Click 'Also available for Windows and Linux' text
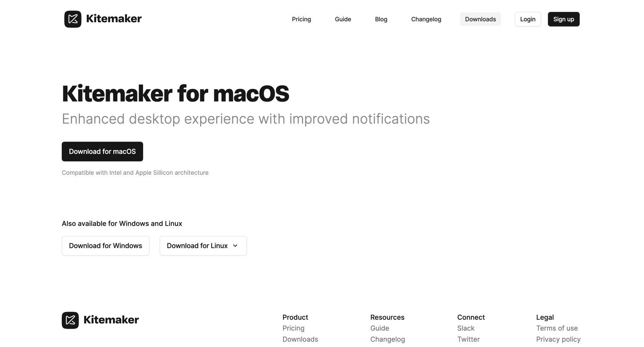 pos(122,223)
